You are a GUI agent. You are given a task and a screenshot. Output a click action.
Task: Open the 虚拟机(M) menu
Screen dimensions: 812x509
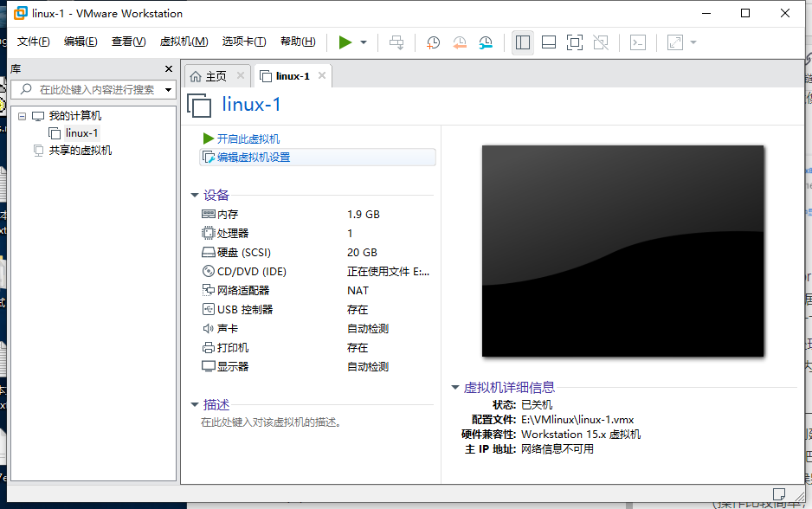(x=184, y=42)
